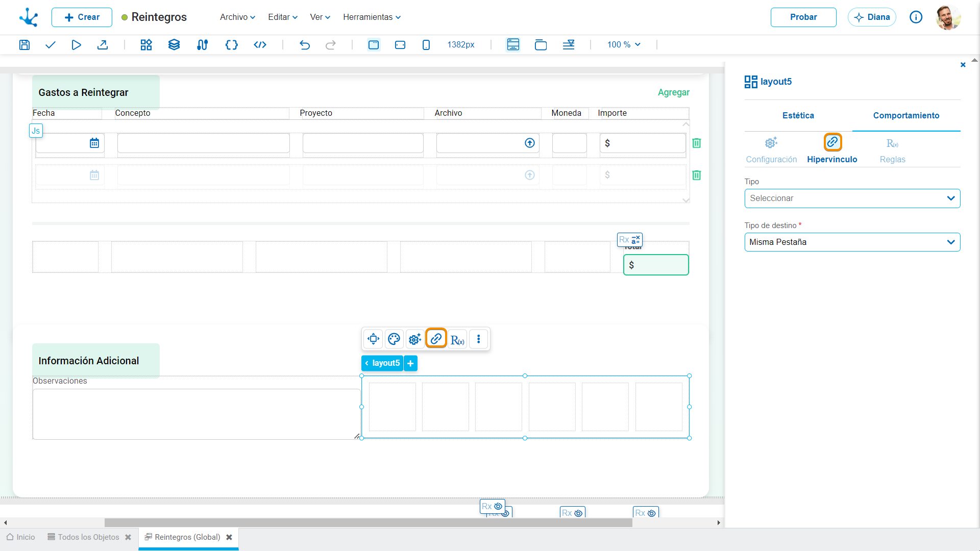Switch to the Estética tab
Screen dimensions: 980x551
tap(798, 116)
